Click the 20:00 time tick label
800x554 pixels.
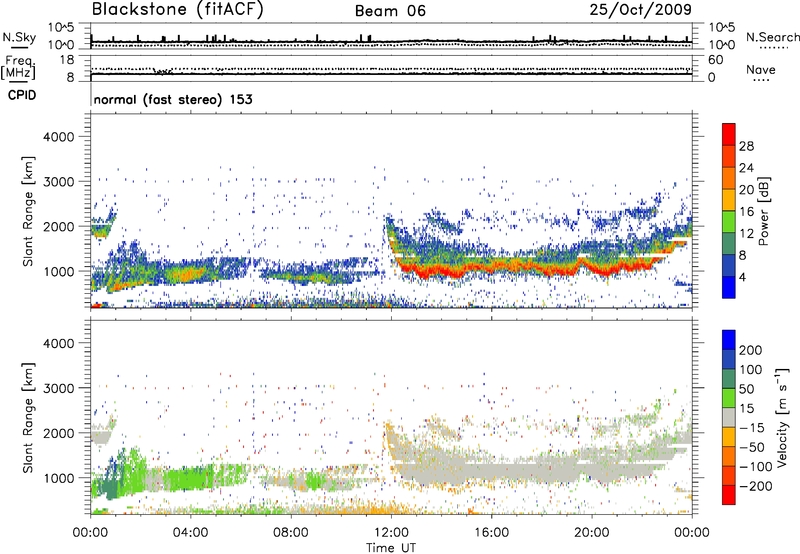tap(591, 533)
